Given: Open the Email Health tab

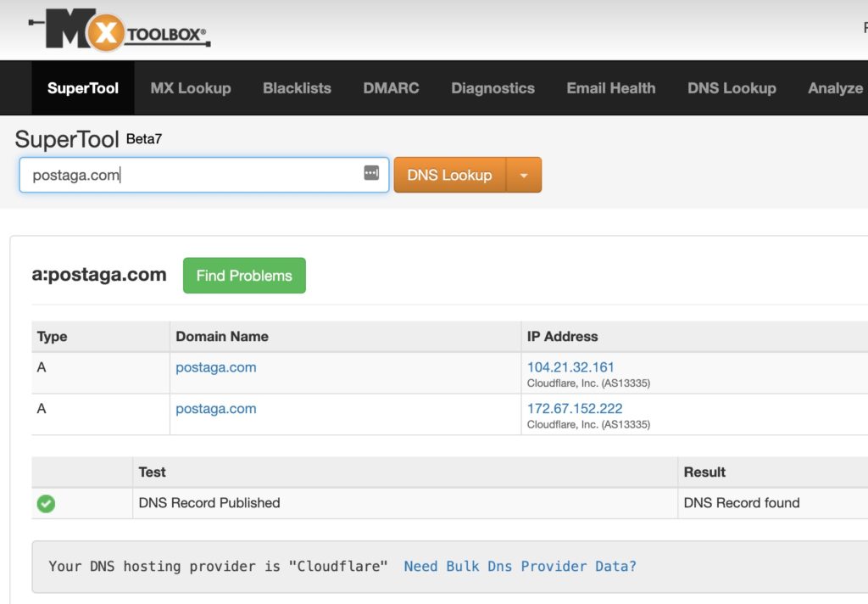Looking at the screenshot, I should tap(610, 88).
